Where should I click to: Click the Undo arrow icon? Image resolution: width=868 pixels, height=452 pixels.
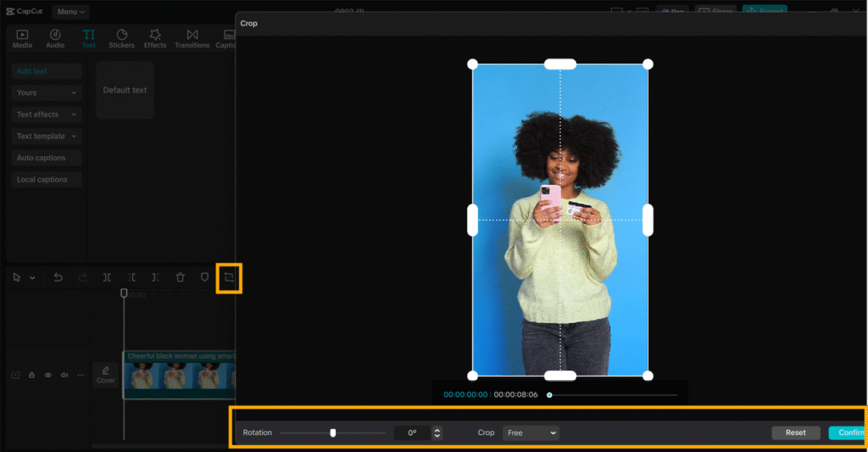click(x=58, y=277)
